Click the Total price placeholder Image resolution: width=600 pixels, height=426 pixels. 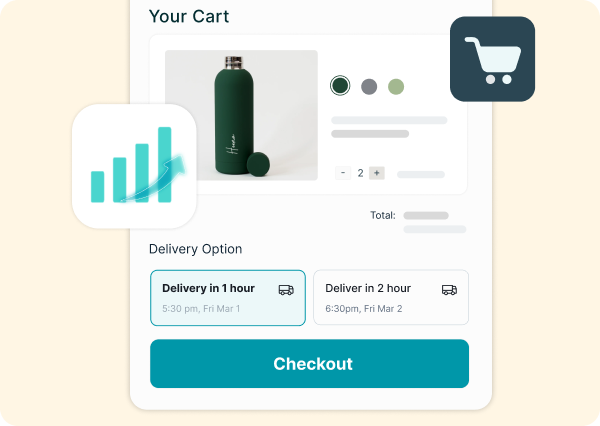(x=426, y=215)
